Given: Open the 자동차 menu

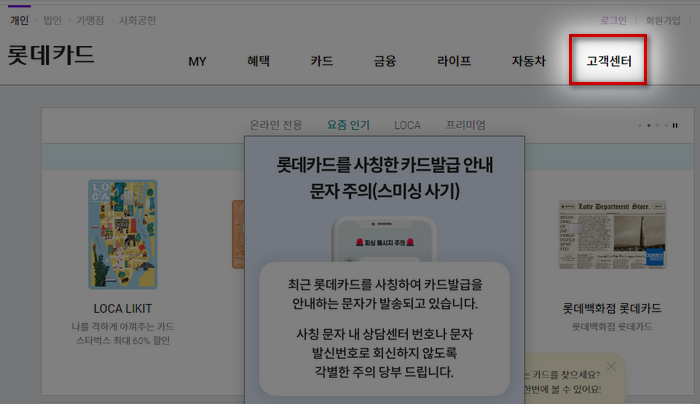Looking at the screenshot, I should 529,60.
